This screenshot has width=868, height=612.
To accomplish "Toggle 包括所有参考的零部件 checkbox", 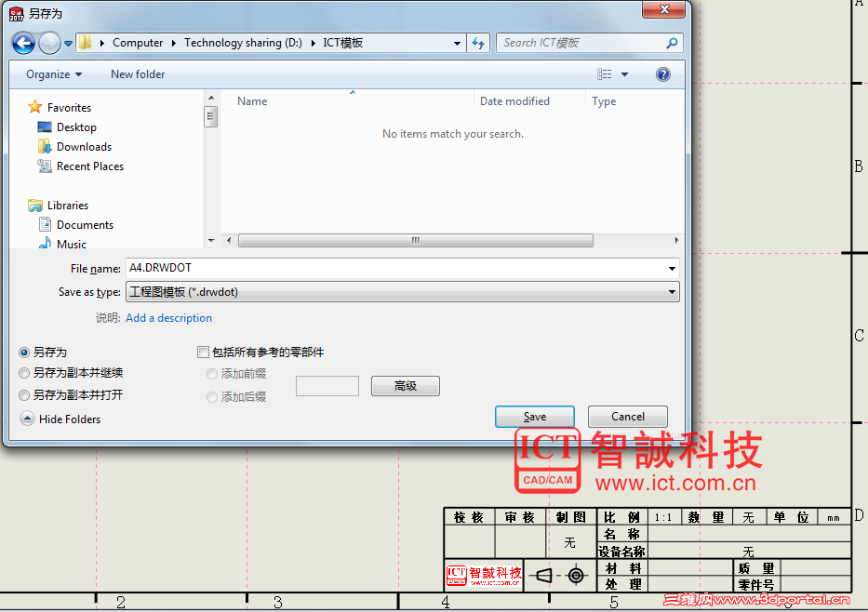I will coord(203,352).
